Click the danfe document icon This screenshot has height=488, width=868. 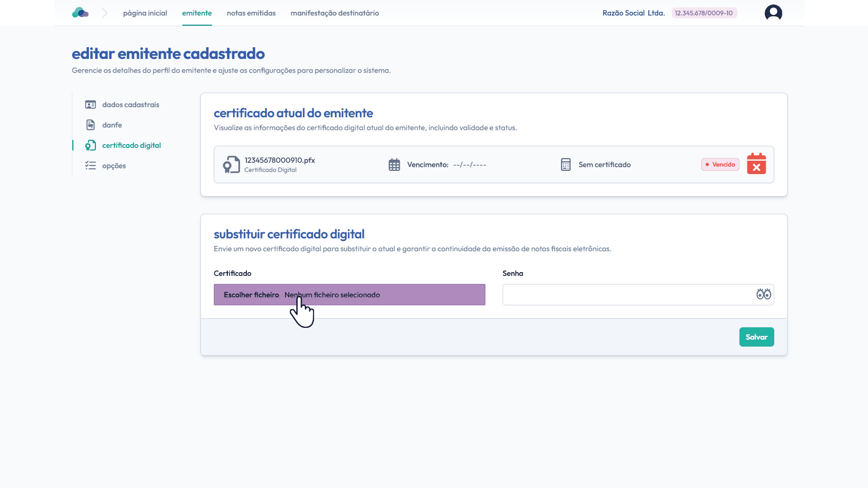pyautogui.click(x=91, y=125)
